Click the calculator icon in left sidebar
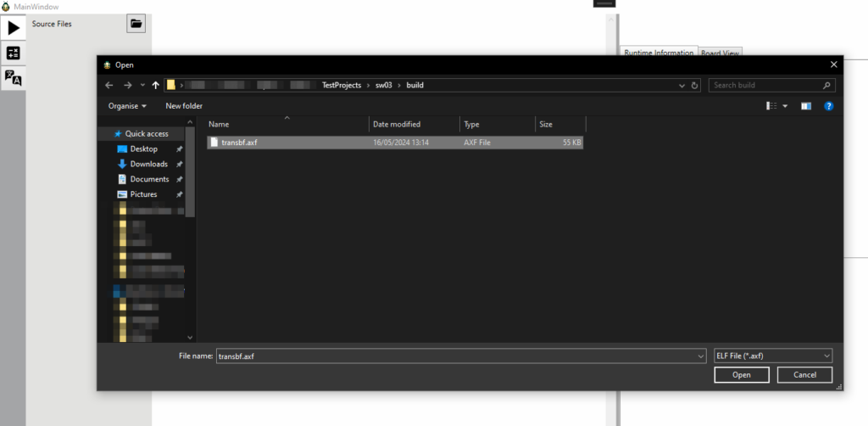Image resolution: width=868 pixels, height=426 pixels. [x=13, y=53]
